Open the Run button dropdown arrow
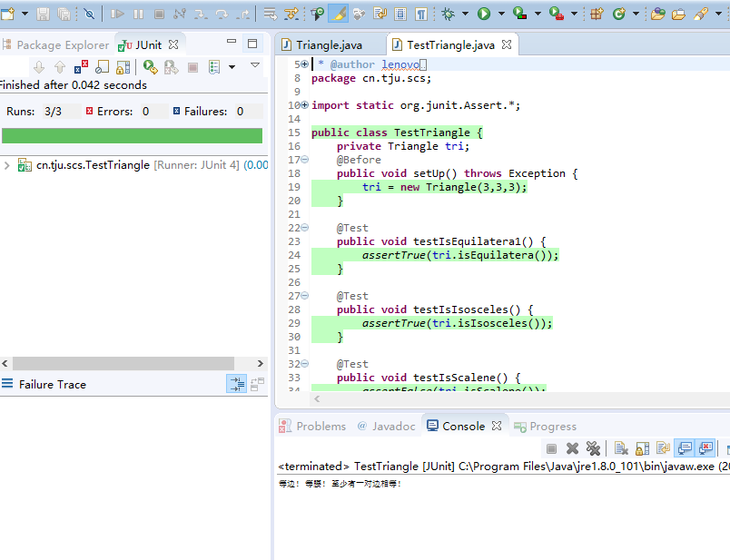Image resolution: width=730 pixels, height=560 pixels. point(501,14)
